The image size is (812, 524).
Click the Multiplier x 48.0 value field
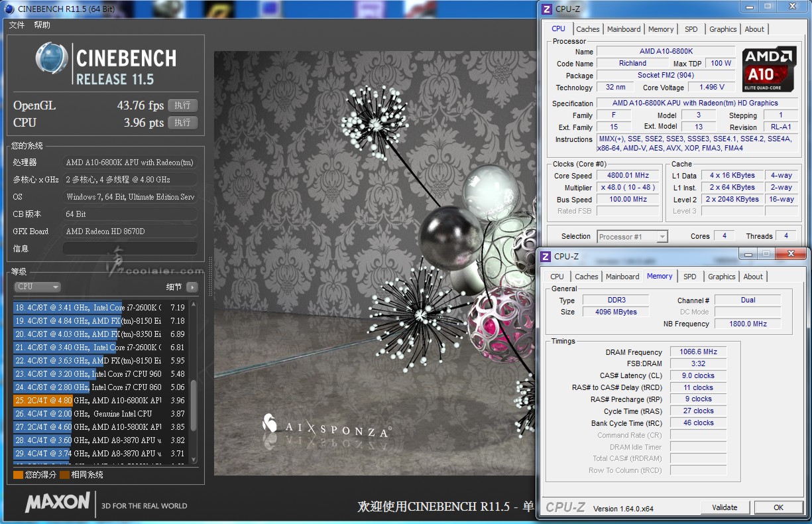pyautogui.click(x=628, y=188)
